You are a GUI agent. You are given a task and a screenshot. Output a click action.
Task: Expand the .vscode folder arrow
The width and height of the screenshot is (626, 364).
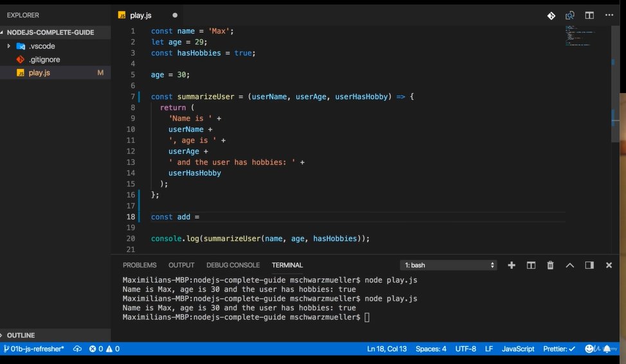pyautogui.click(x=8, y=46)
